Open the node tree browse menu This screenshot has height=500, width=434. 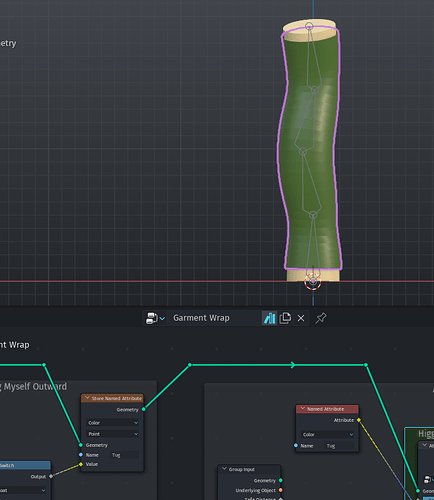155,318
